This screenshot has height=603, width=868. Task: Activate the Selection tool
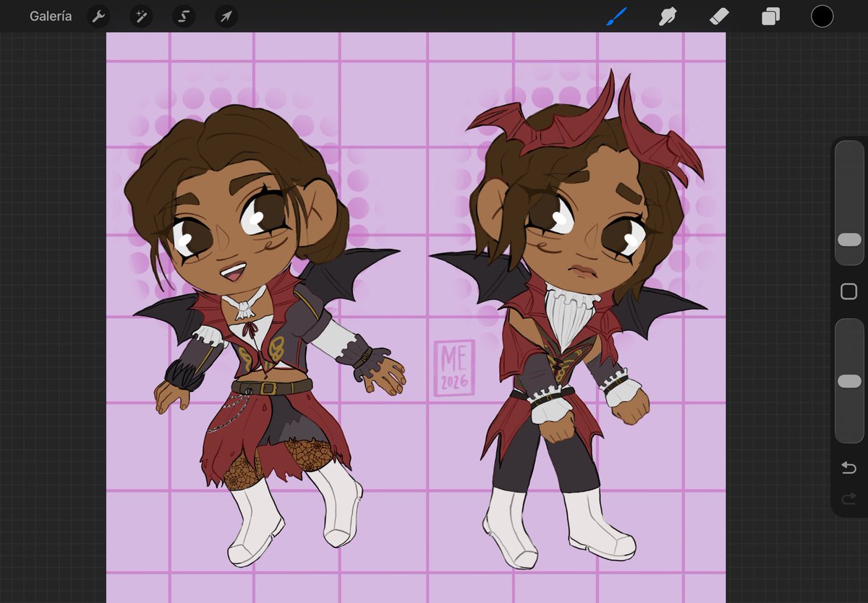(184, 16)
